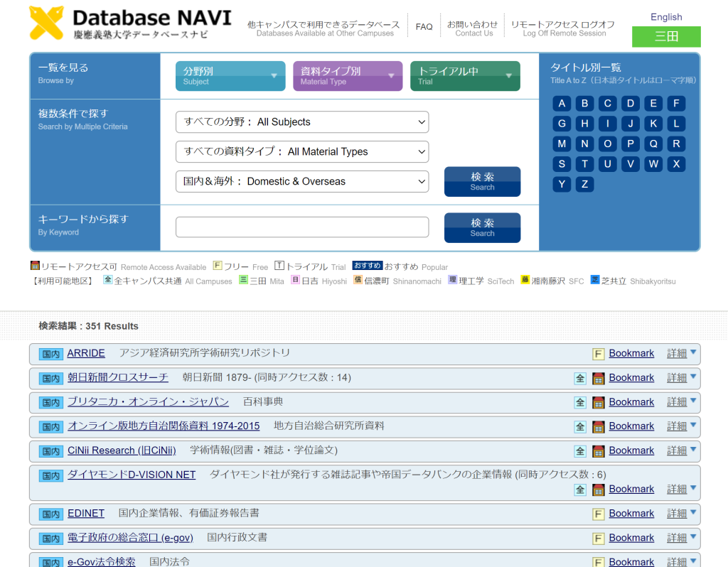The height and width of the screenshot is (567, 728).
Task: Open ダイヤモンドD-VISION NET link
Action: click(x=132, y=475)
